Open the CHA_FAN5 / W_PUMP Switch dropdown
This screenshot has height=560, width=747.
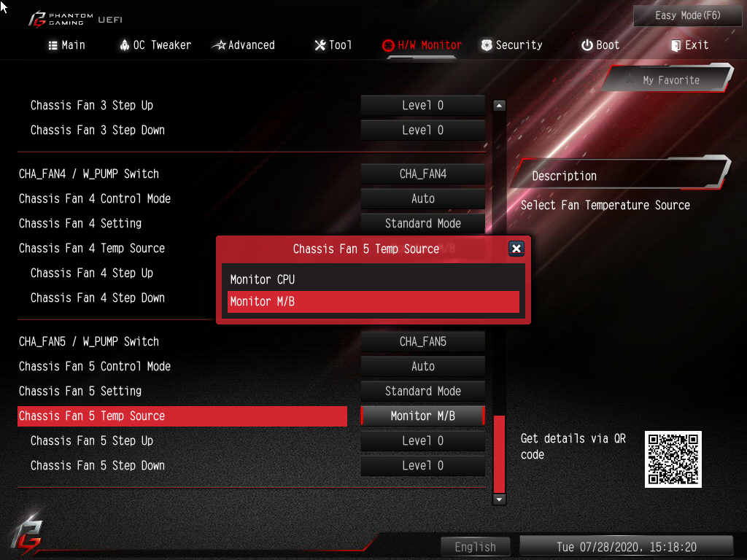click(422, 342)
